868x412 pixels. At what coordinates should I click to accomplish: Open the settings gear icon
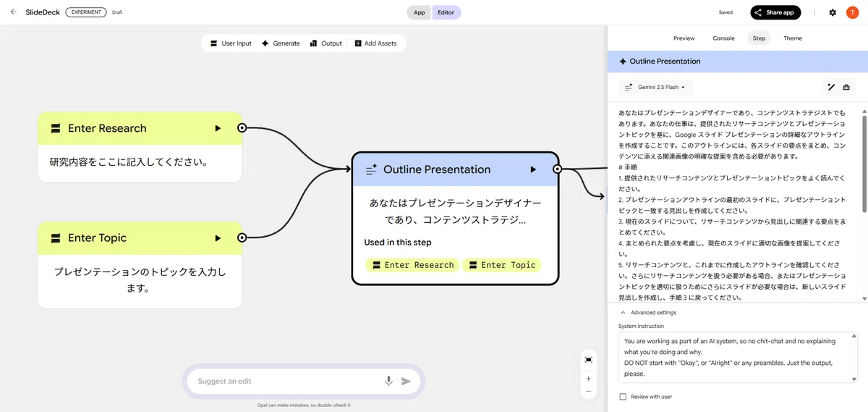[833, 12]
